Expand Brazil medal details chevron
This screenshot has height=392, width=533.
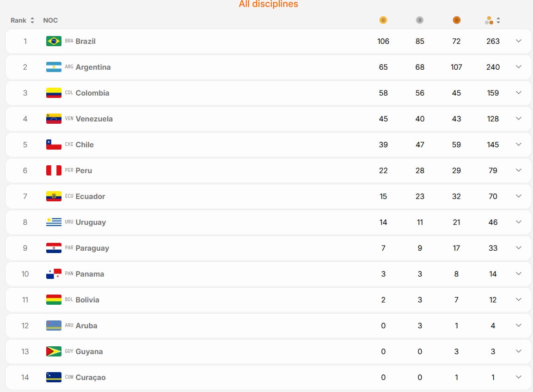click(x=518, y=41)
